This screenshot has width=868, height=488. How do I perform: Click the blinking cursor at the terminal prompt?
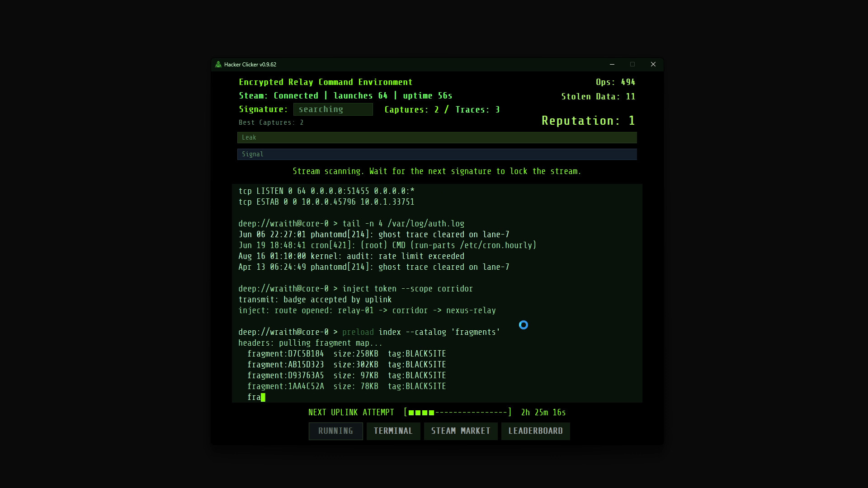[x=263, y=397]
